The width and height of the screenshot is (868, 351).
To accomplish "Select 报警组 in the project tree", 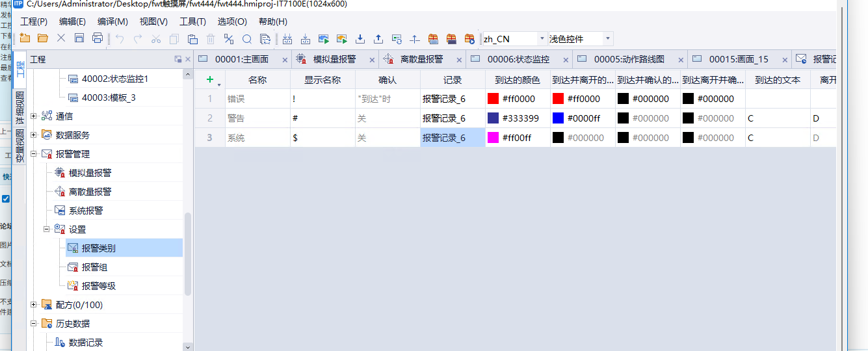I will (94, 267).
